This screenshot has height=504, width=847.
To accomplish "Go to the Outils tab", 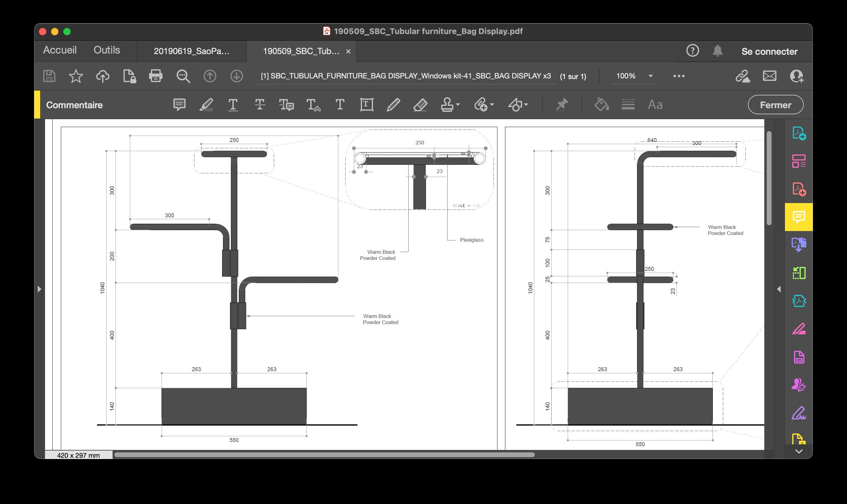I will [107, 50].
